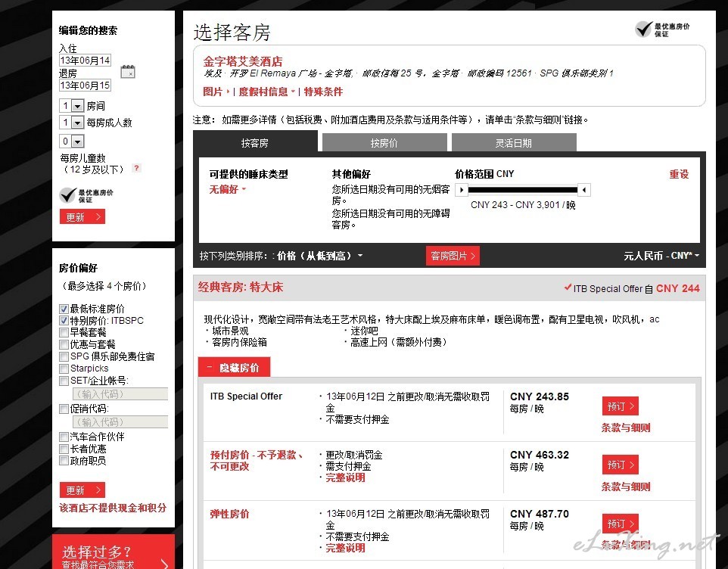Open the 每房儿童数 dropdown
This screenshot has width=728, height=569.
(71, 141)
